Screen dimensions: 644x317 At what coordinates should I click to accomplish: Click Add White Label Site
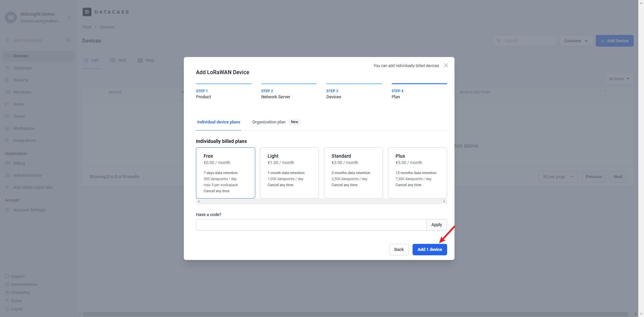(33, 188)
